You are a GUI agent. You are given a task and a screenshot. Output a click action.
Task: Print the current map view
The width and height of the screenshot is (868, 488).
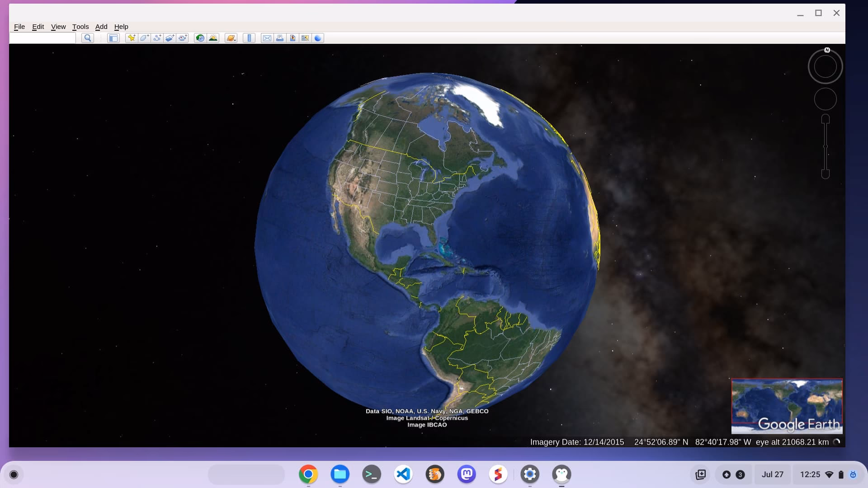point(279,38)
